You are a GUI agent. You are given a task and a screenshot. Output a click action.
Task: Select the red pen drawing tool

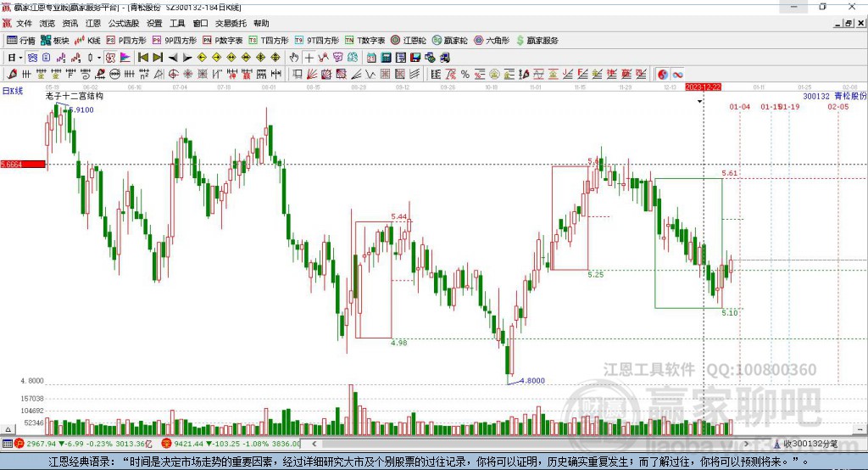[12, 75]
